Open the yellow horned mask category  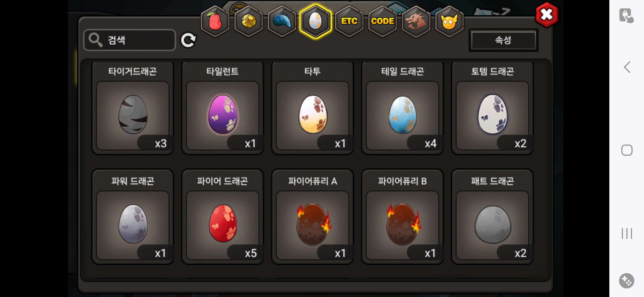[449, 21]
